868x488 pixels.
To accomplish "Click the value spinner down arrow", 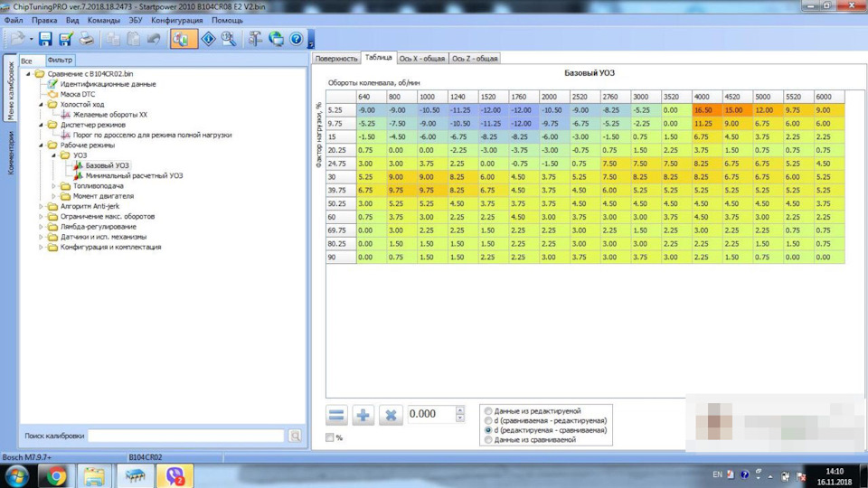I will [x=460, y=418].
